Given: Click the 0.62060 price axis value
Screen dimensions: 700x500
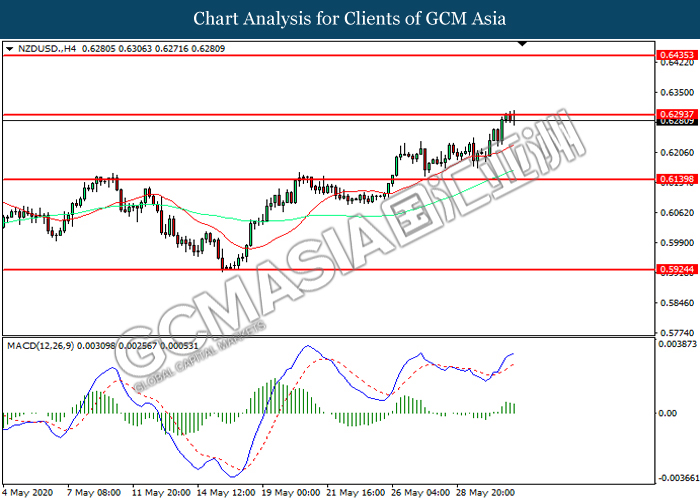Looking at the screenshot, I should [677, 153].
